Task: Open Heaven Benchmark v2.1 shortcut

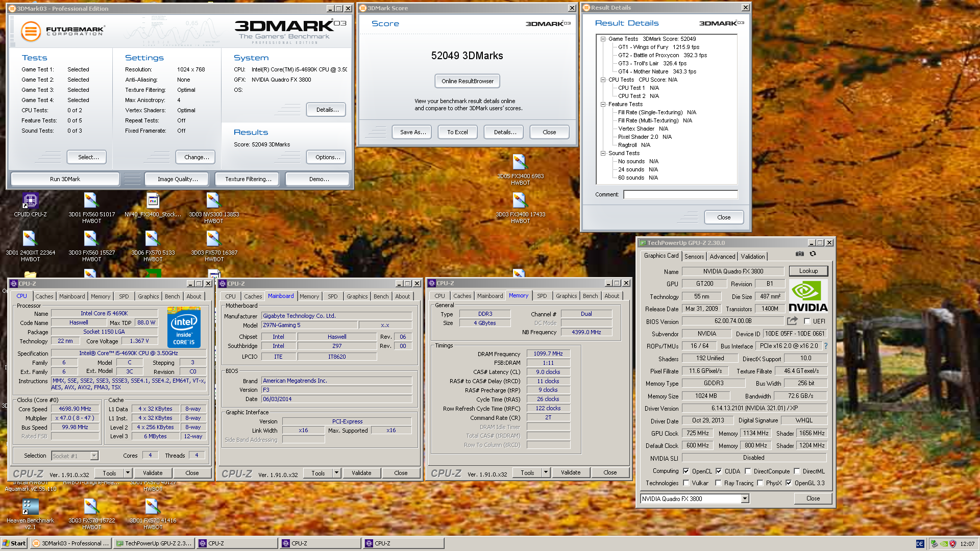Action: click(x=30, y=514)
